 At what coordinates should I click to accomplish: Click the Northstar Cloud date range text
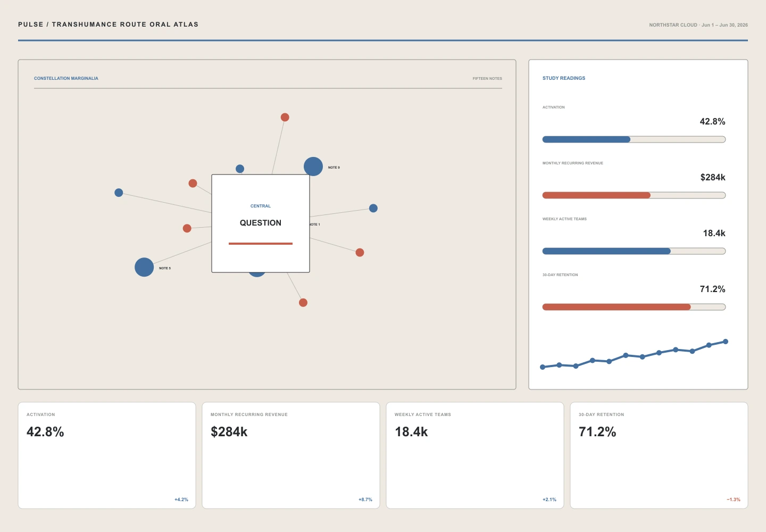click(x=698, y=25)
